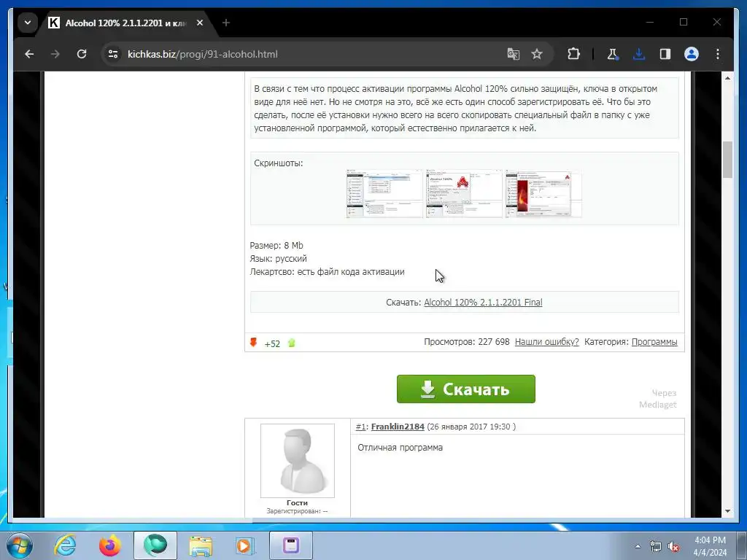Select the Alcohol 120% browser tab
The image size is (747, 560).
(x=126, y=23)
